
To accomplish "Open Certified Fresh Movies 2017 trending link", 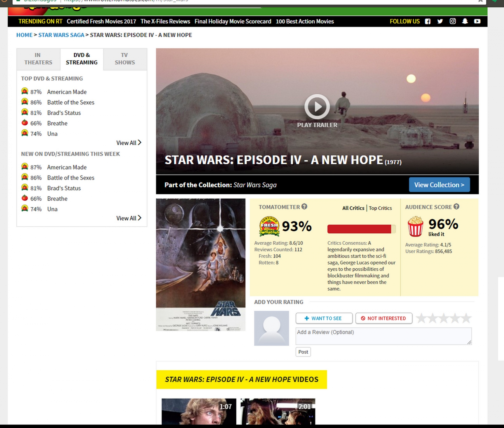I will [101, 21].
